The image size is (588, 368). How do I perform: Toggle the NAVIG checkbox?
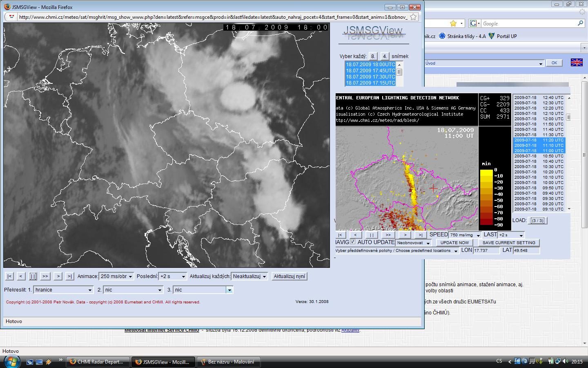point(353,242)
